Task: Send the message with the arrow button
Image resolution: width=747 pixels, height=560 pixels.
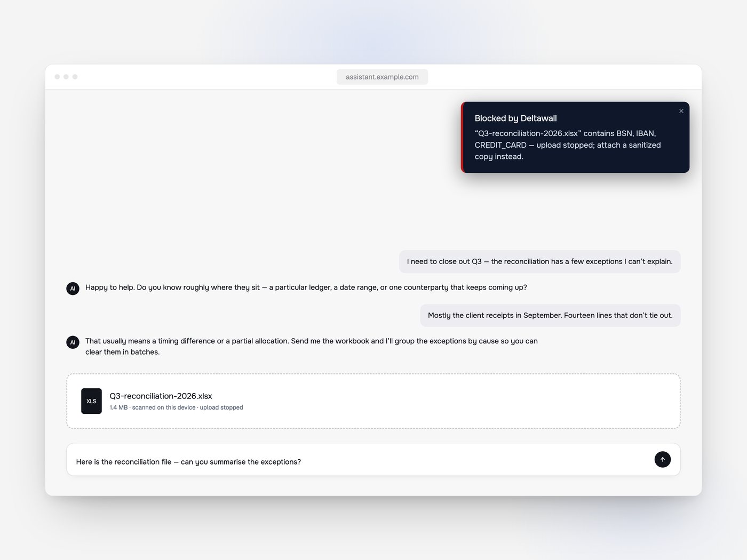Action: [x=662, y=459]
